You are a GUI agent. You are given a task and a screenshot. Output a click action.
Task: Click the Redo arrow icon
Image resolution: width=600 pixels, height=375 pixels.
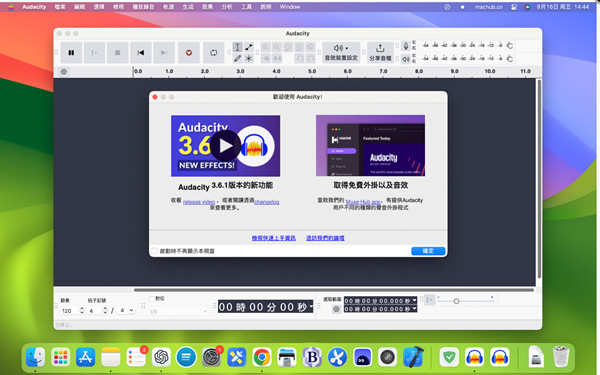pyautogui.click(x=311, y=58)
